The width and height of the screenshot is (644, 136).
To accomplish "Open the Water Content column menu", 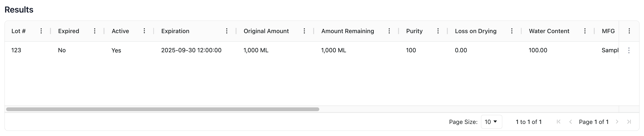I will click(x=585, y=31).
